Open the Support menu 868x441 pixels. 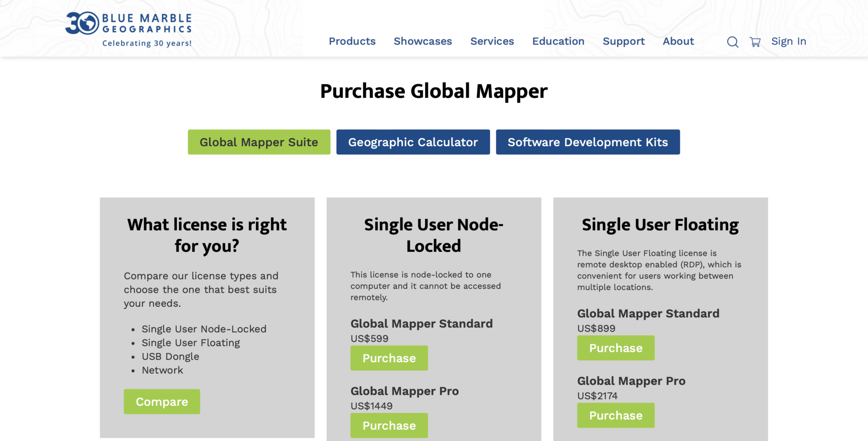[623, 41]
